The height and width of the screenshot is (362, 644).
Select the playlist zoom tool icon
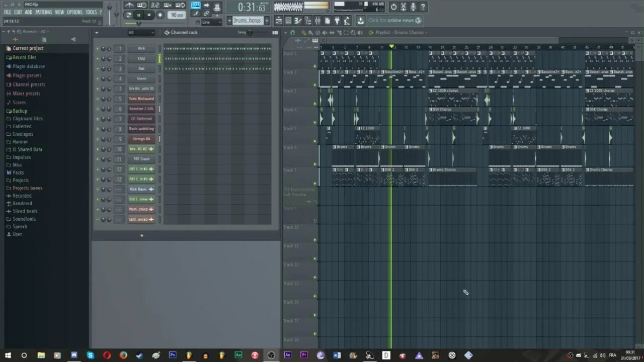[353, 33]
